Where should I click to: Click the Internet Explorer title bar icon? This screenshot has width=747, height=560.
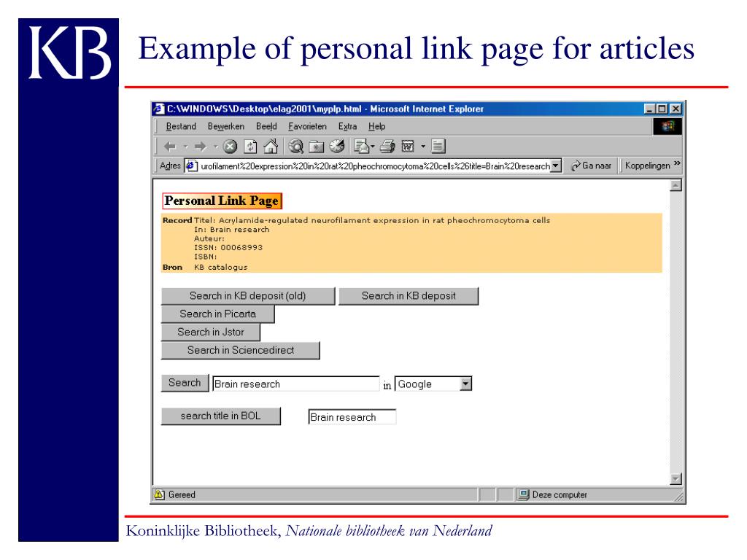click(158, 109)
